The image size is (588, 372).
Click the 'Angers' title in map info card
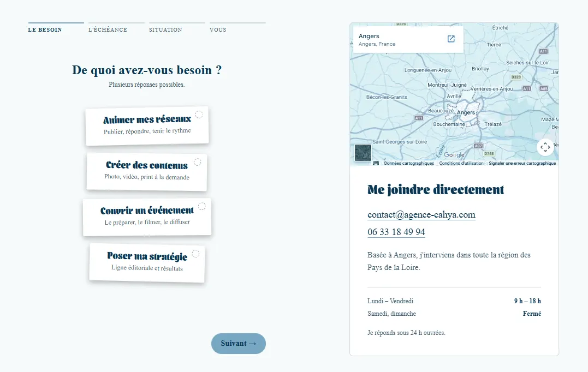tap(369, 36)
